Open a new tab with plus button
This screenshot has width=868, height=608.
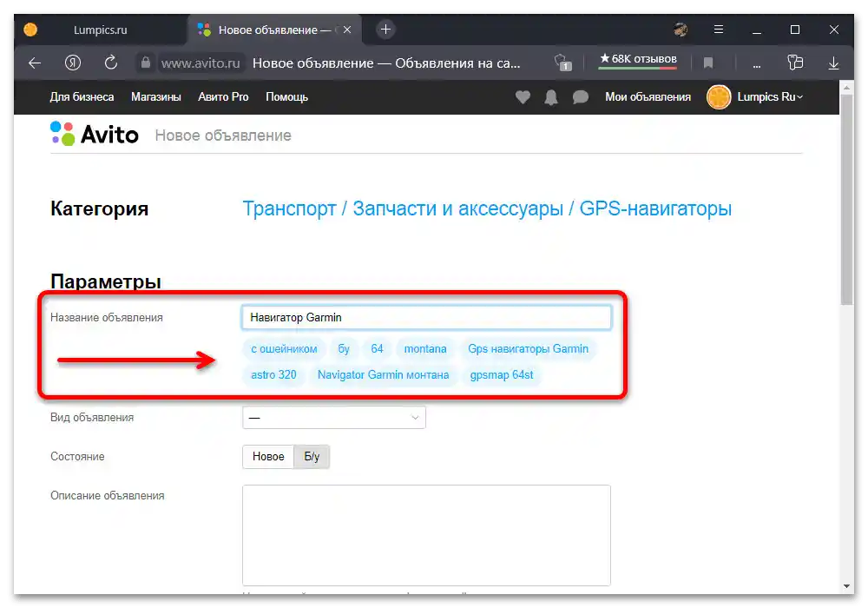click(386, 30)
